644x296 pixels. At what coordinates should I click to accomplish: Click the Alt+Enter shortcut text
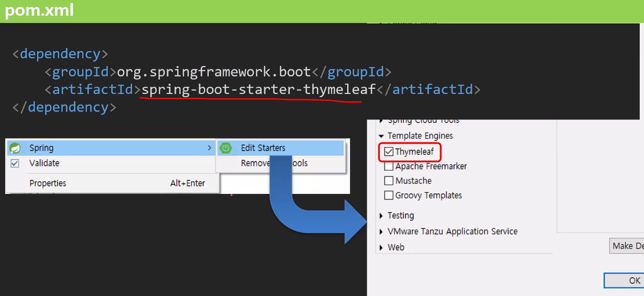[x=187, y=183]
